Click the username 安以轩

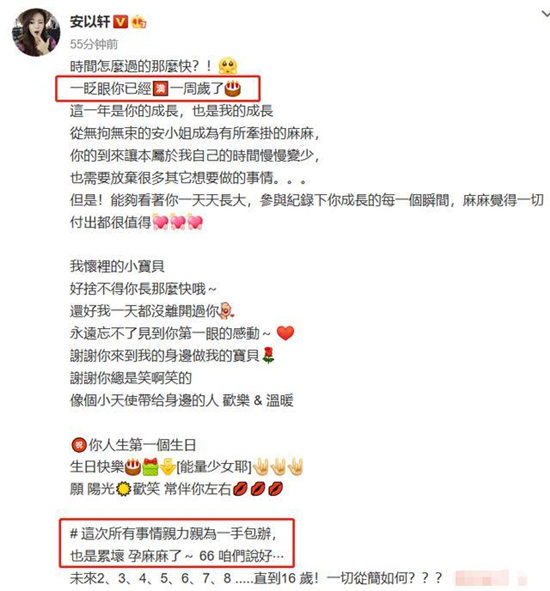pos(90,22)
